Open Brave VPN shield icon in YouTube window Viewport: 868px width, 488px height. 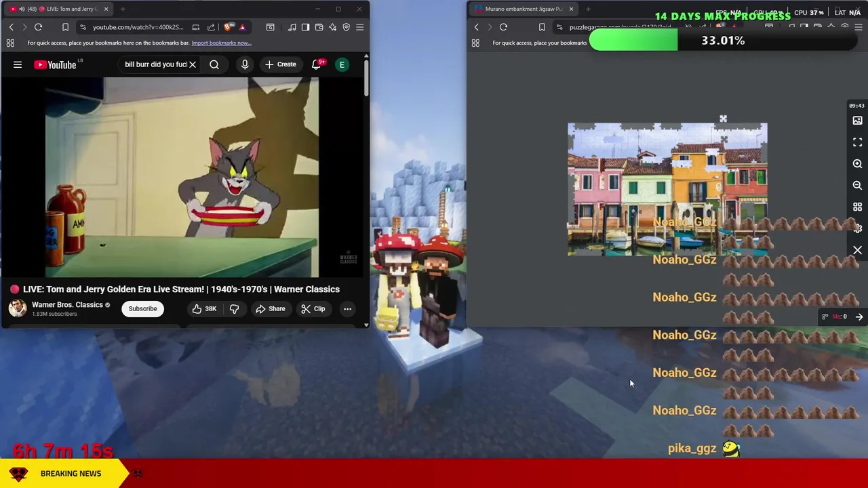(346, 27)
